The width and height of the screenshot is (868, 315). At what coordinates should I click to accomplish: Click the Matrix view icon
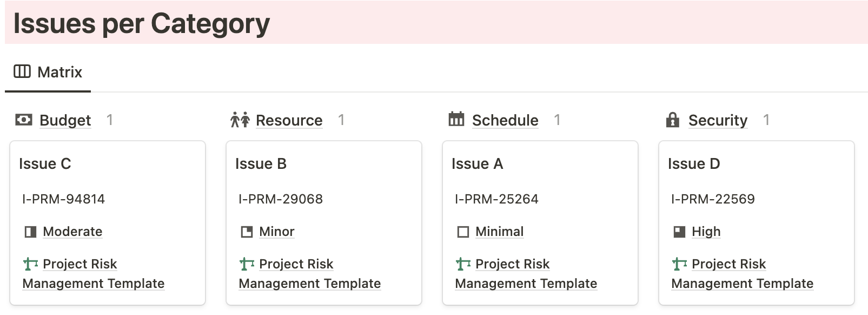[23, 71]
